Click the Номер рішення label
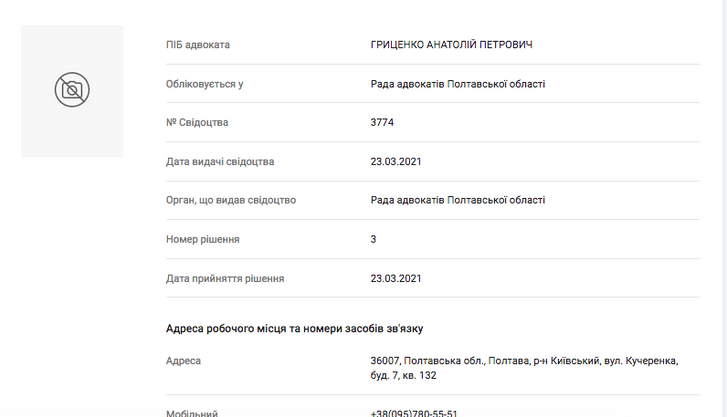Image resolution: width=727 pixels, height=417 pixels. pyautogui.click(x=203, y=239)
